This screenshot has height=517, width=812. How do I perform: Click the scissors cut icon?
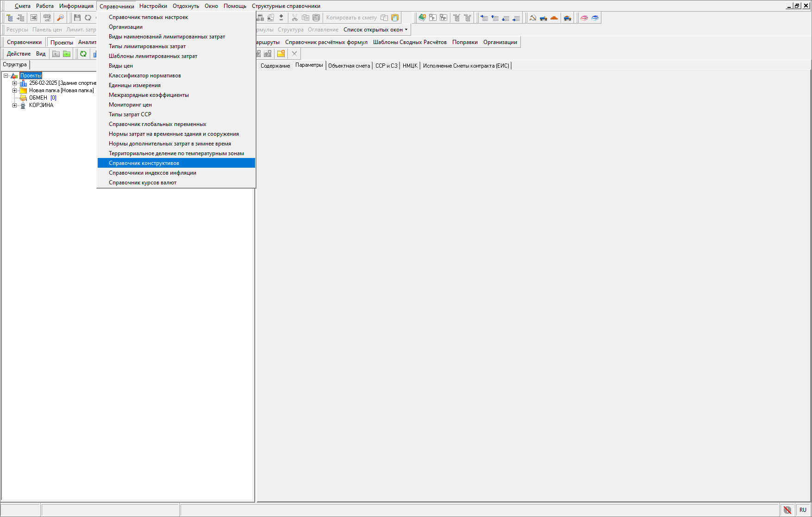click(294, 18)
